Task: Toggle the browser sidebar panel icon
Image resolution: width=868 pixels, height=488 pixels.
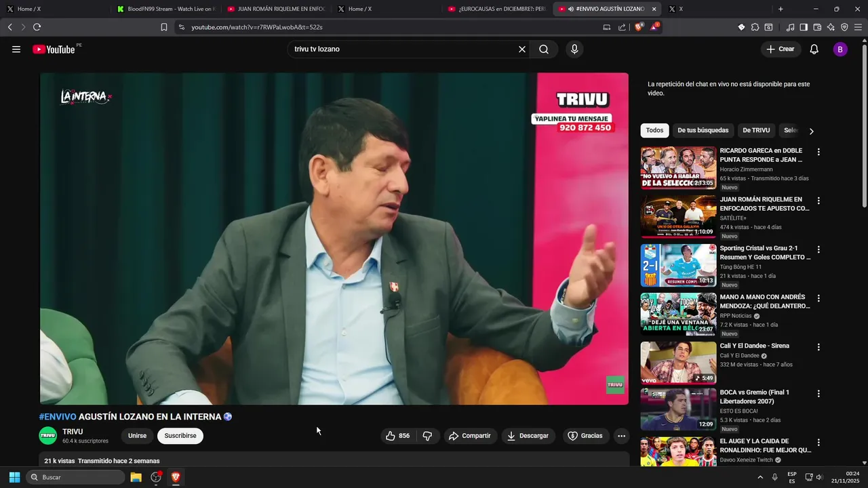Action: (x=804, y=27)
